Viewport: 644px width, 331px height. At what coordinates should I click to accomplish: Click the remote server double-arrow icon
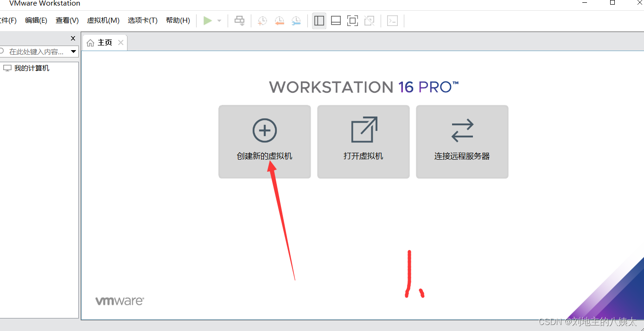pyautogui.click(x=462, y=130)
